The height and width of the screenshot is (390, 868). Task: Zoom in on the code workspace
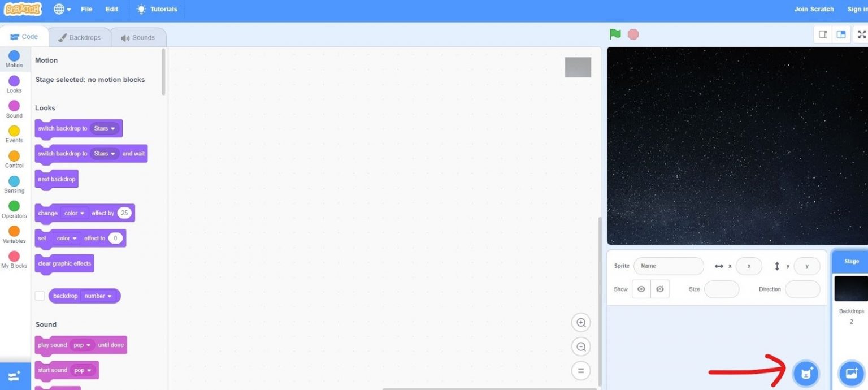[580, 323]
